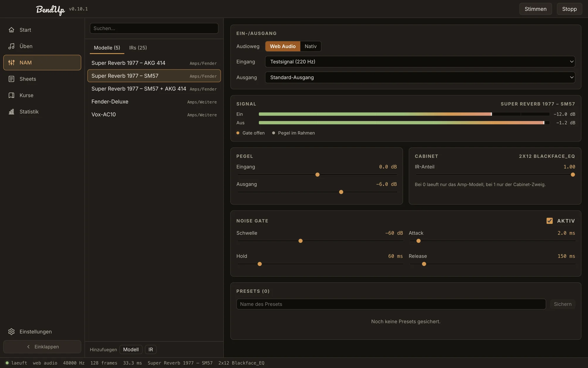Viewport: 588px width, 368px height.
Task: Show the Statistik bar chart icon
Action: 11,112
